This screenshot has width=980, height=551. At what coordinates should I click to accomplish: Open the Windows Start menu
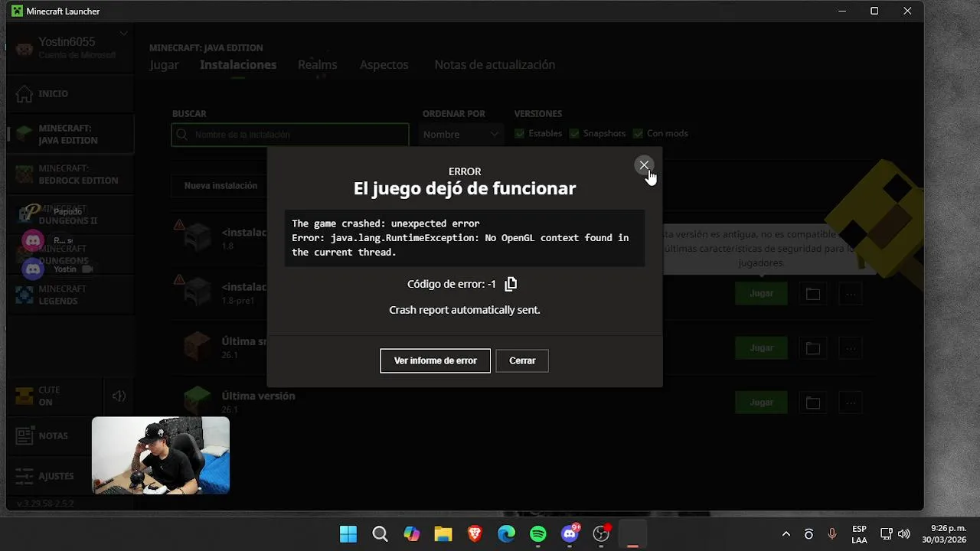point(348,533)
